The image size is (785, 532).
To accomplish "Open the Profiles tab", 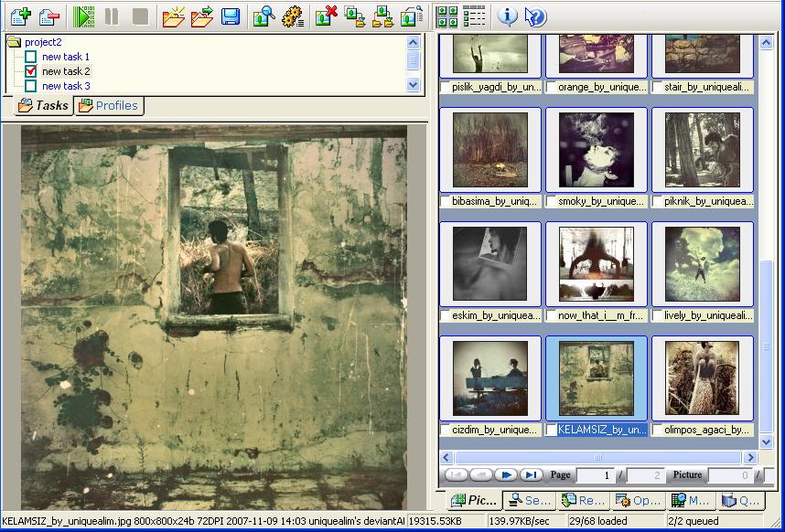I will (x=109, y=105).
